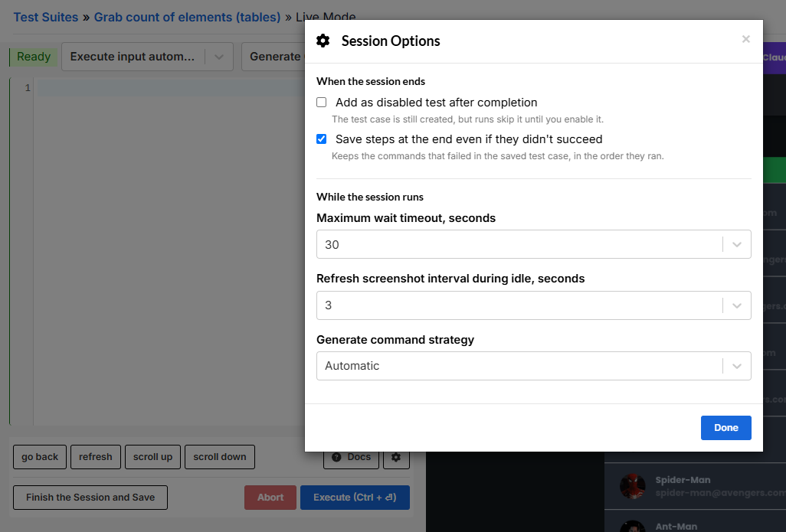This screenshot has height=532, width=786.
Task: Click Execute (Ctrl + Enter) button
Action: tap(355, 498)
